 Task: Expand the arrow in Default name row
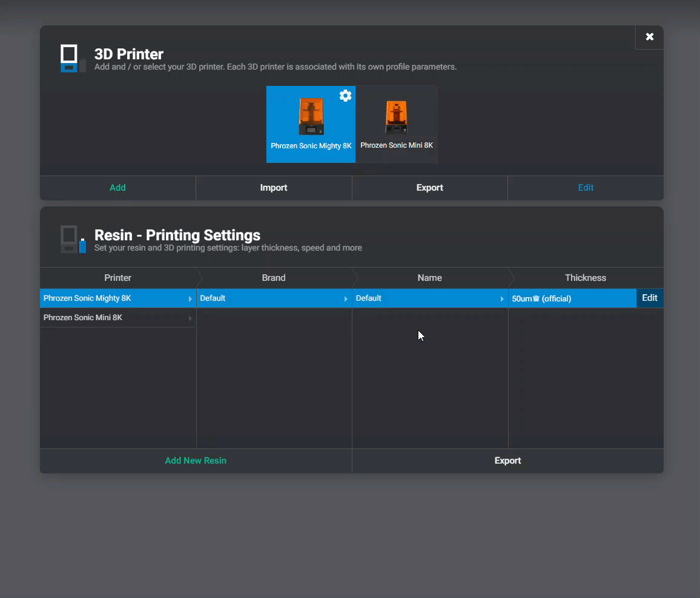pyautogui.click(x=502, y=299)
